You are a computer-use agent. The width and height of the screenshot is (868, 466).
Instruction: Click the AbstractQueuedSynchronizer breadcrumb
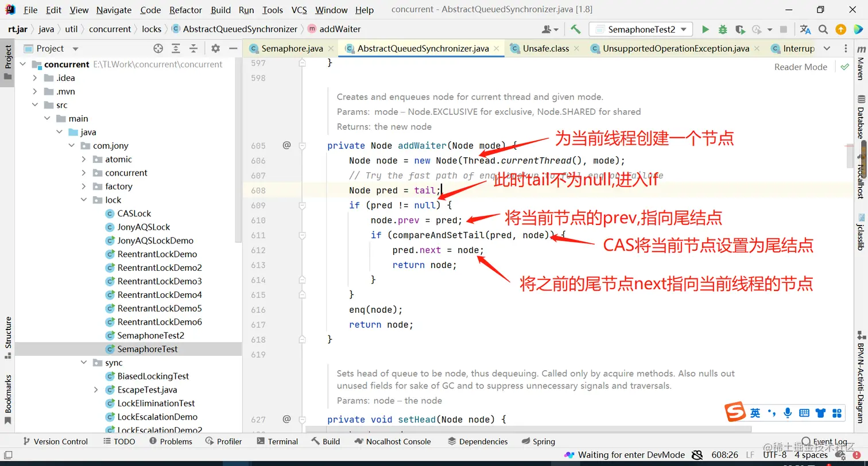click(234, 29)
